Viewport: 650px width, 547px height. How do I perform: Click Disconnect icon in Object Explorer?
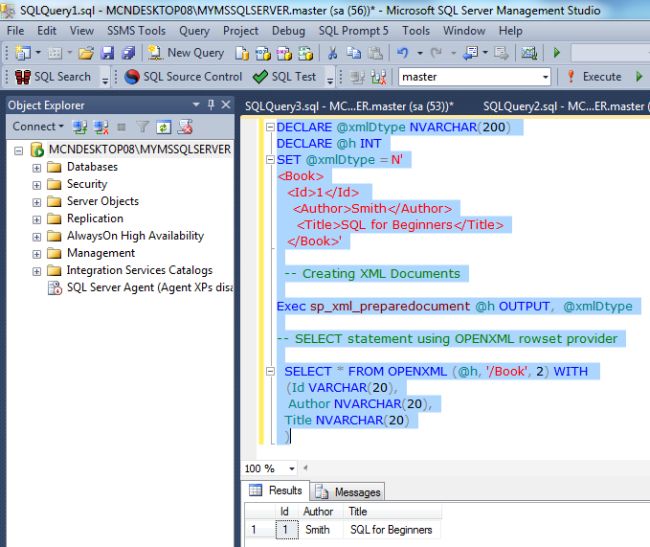coord(101,127)
